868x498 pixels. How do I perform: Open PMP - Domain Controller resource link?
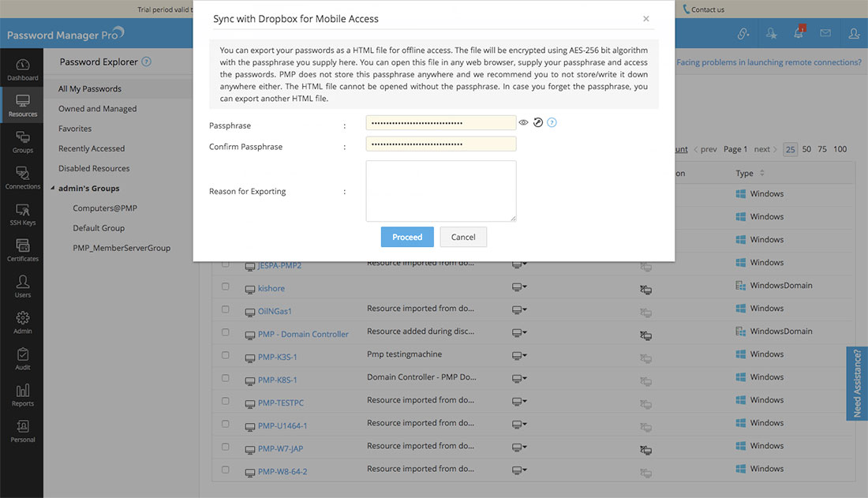(303, 335)
